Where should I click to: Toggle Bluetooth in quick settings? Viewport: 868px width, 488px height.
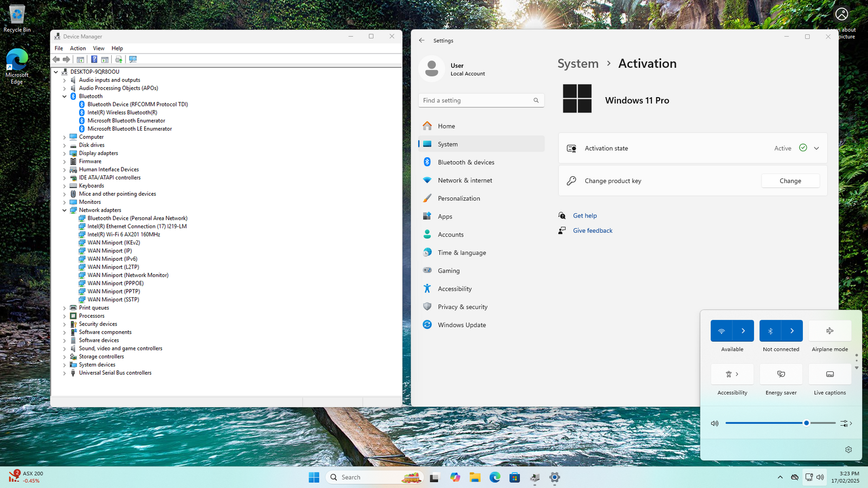pos(770,331)
